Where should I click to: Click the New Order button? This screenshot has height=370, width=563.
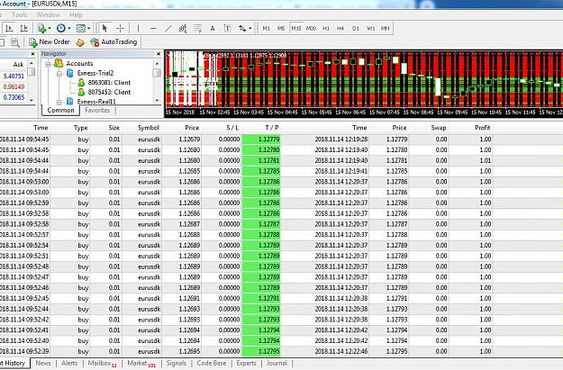(x=49, y=42)
